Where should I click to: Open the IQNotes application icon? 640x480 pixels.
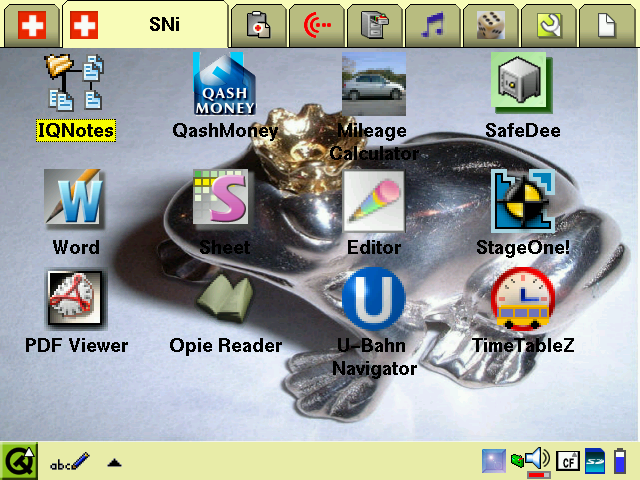[75, 82]
